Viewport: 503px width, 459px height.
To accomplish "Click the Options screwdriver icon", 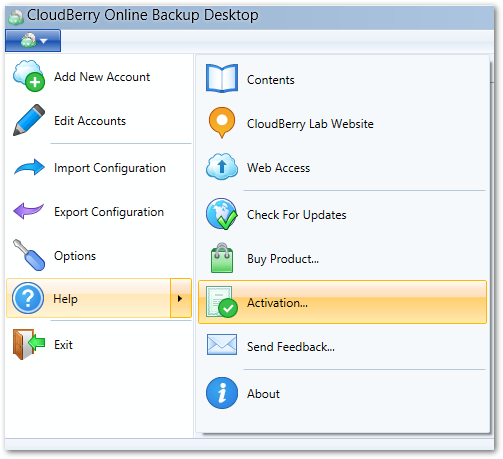I will tap(29, 255).
